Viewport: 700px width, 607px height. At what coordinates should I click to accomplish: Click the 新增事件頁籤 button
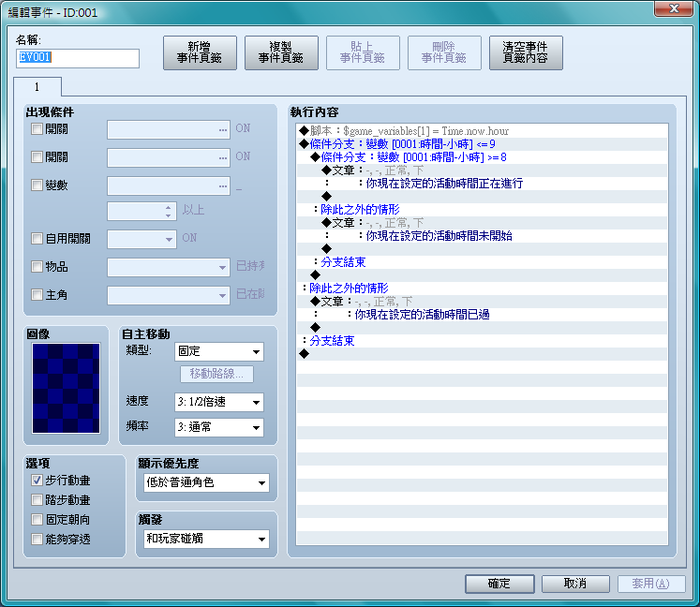[x=200, y=52]
